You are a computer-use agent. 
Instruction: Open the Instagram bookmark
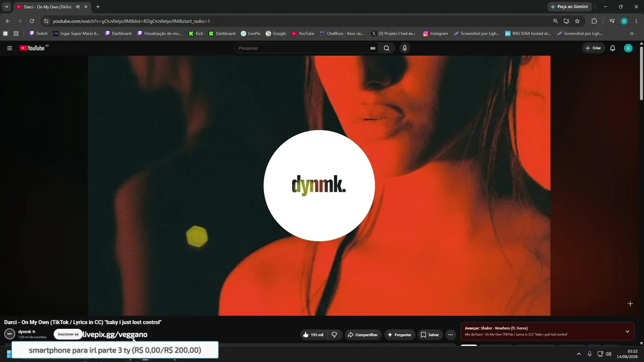pyautogui.click(x=435, y=34)
